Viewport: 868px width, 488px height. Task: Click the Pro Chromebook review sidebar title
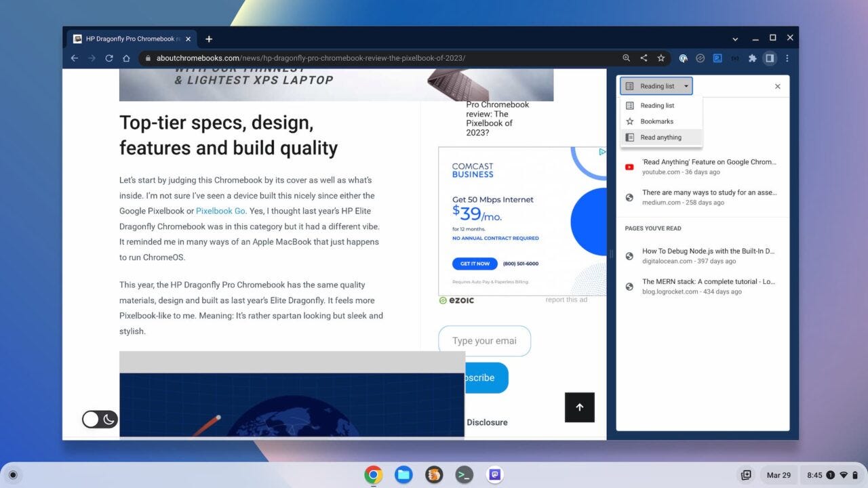pyautogui.click(x=498, y=119)
